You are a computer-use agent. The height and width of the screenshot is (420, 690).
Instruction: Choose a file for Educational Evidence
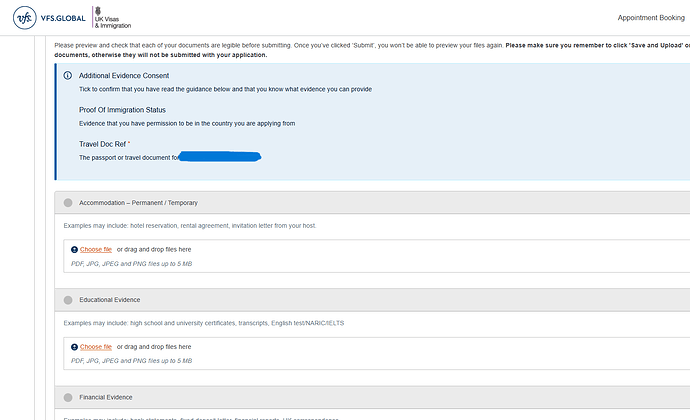point(96,346)
